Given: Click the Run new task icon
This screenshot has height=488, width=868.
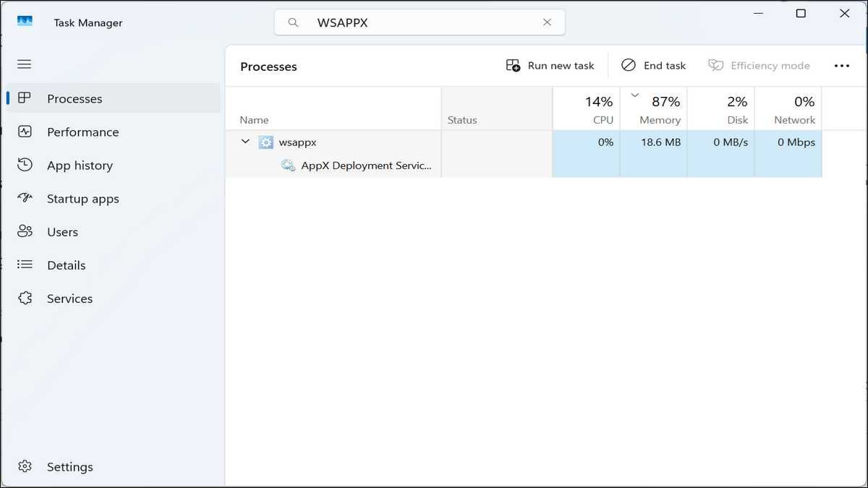Looking at the screenshot, I should point(513,66).
